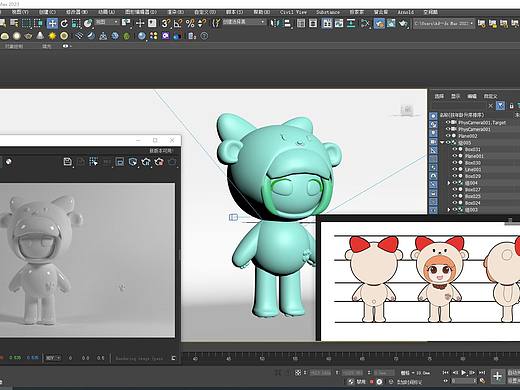Toggle visibility of Box029
The image size is (520, 390).
pyautogui.click(x=454, y=176)
